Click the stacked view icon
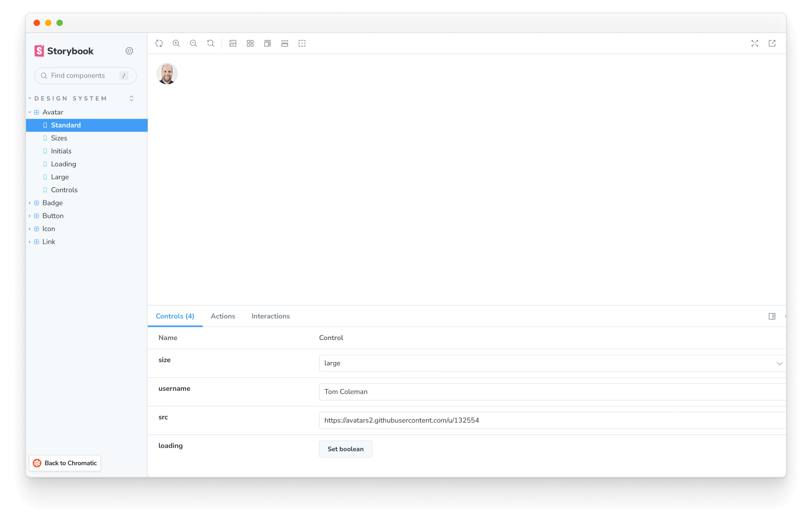 [x=267, y=43]
